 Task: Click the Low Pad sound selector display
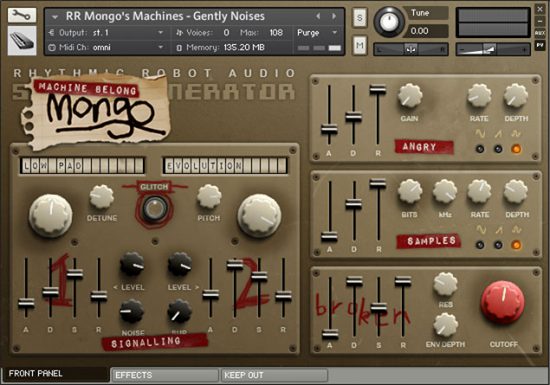pyautogui.click(x=82, y=166)
